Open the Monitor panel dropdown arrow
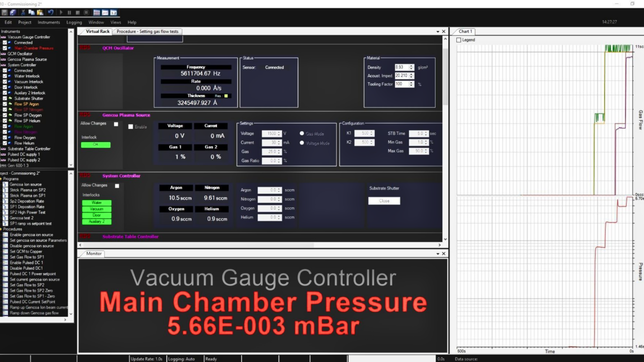Image resolution: width=644 pixels, height=362 pixels. [438, 254]
